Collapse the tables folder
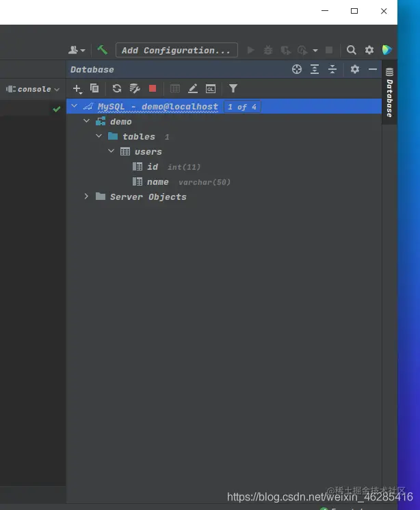The width and height of the screenshot is (420, 510). [99, 136]
